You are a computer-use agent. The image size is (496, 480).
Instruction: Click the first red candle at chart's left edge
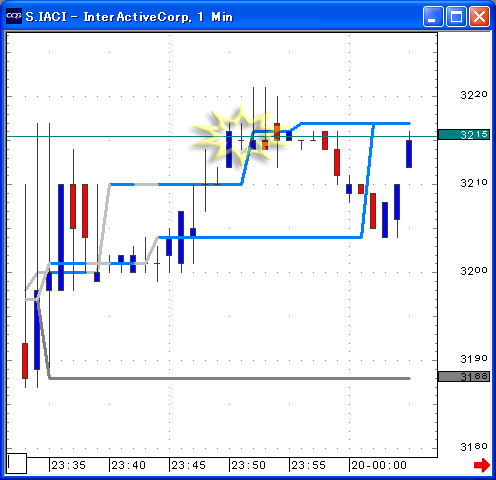[x=25, y=361]
